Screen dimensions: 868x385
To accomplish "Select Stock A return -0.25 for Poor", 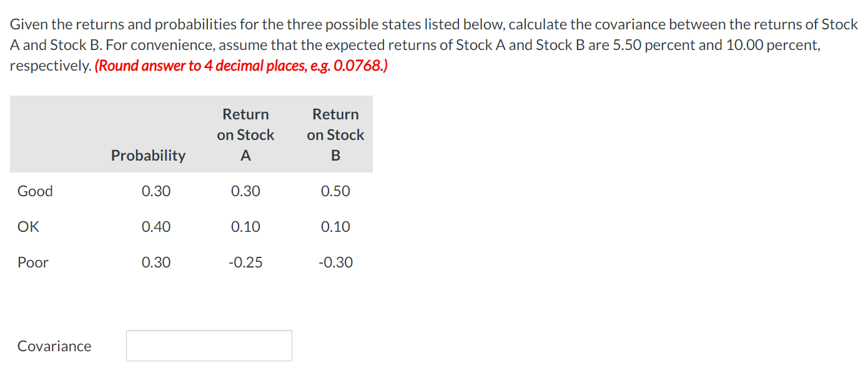I will [x=245, y=262].
